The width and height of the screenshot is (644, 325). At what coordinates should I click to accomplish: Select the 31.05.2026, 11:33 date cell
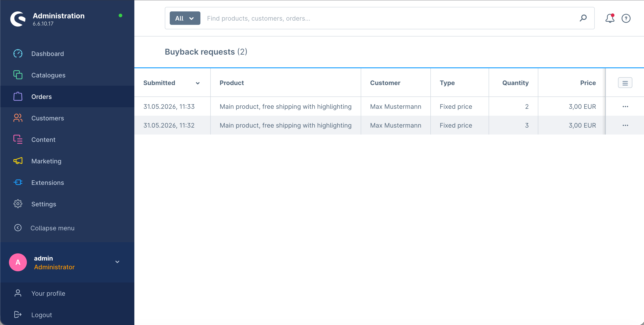(169, 107)
